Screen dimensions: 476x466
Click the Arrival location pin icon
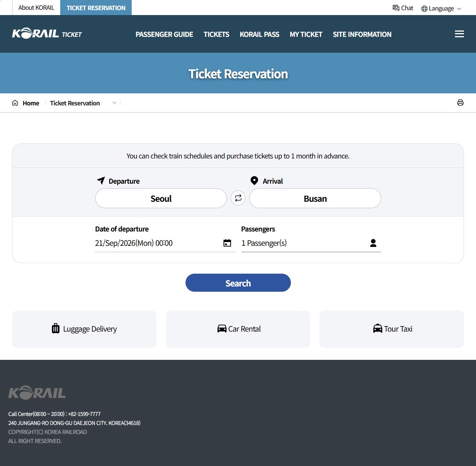click(254, 181)
